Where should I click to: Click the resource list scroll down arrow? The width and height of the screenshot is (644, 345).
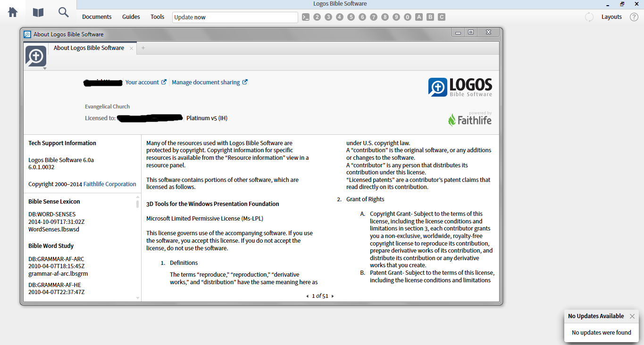[x=138, y=298]
